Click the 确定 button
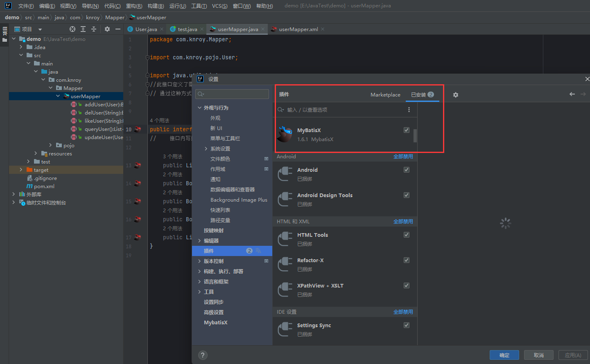This screenshot has width=590, height=364. pyautogui.click(x=504, y=355)
